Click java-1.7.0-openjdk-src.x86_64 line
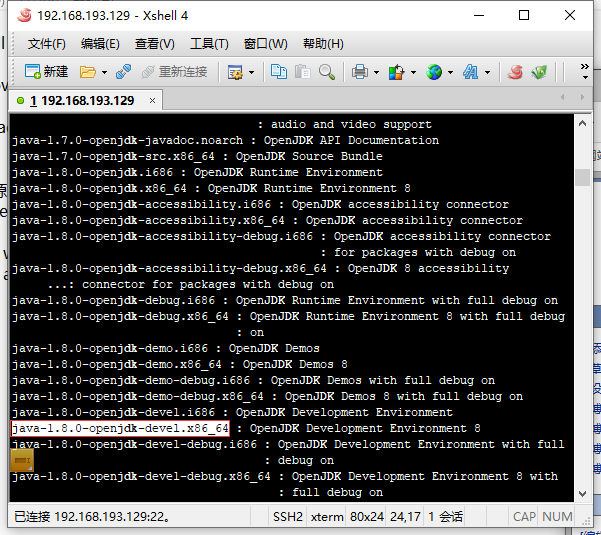This screenshot has height=535, width=601. point(197,156)
